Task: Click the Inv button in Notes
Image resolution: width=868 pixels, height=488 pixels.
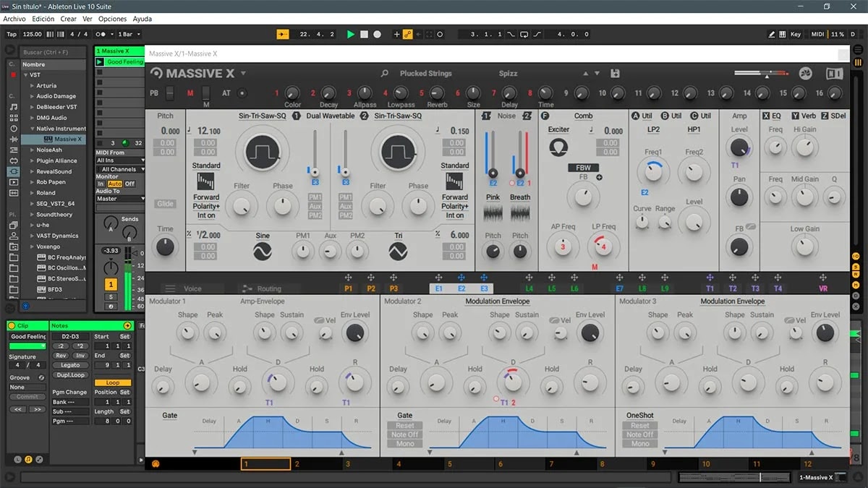Action: coord(80,356)
